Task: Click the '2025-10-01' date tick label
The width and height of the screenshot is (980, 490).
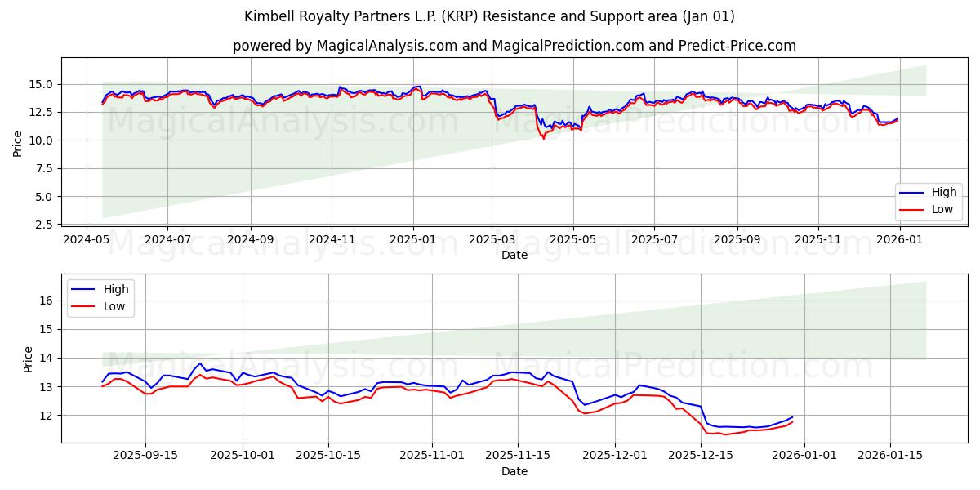Action: (x=243, y=456)
